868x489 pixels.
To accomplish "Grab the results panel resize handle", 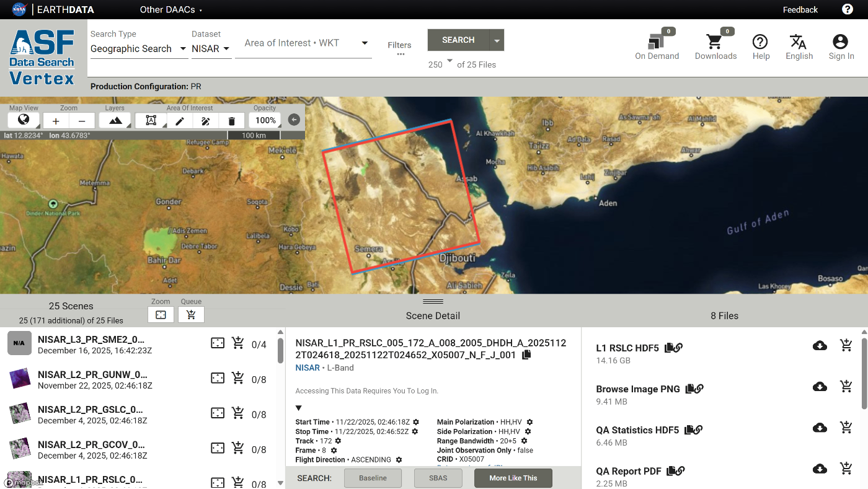I will click(x=433, y=302).
